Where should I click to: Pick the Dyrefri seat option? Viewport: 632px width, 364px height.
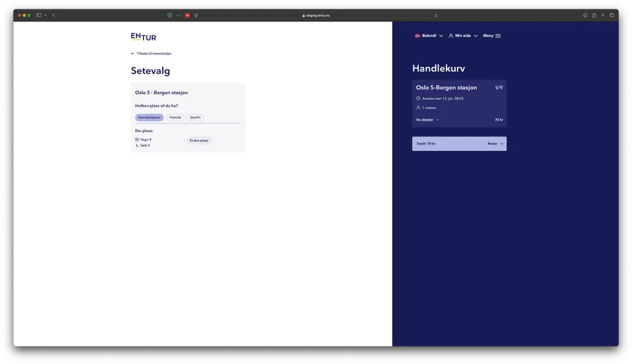(x=195, y=118)
